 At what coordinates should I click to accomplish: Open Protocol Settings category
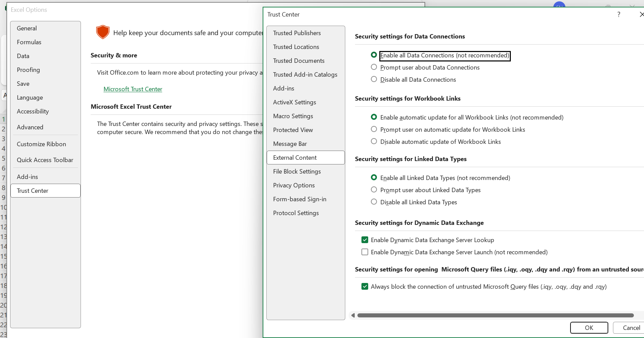306,213
